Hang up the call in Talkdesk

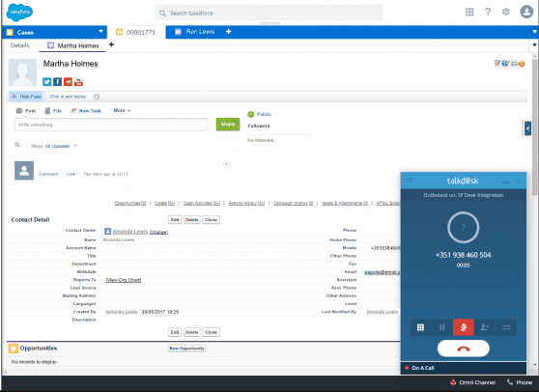[x=463, y=349]
